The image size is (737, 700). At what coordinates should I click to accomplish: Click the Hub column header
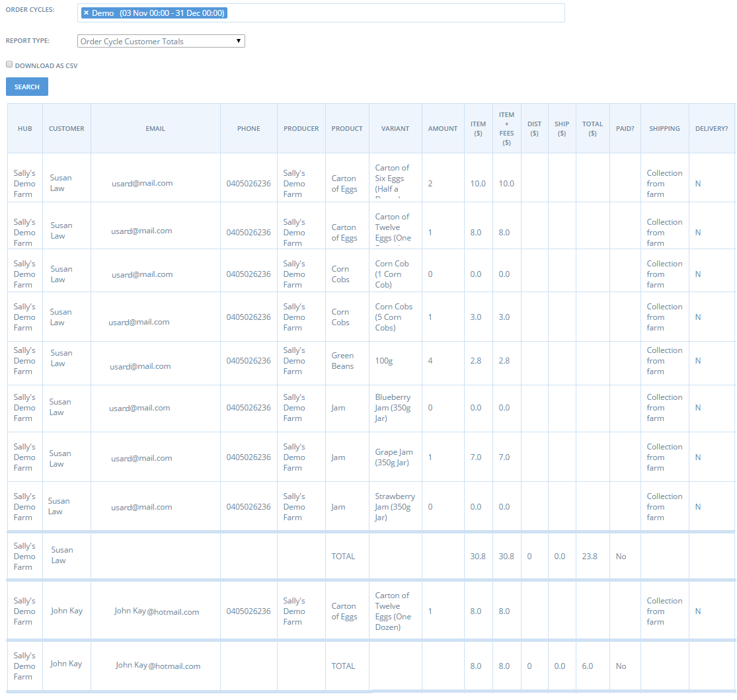tap(24, 128)
